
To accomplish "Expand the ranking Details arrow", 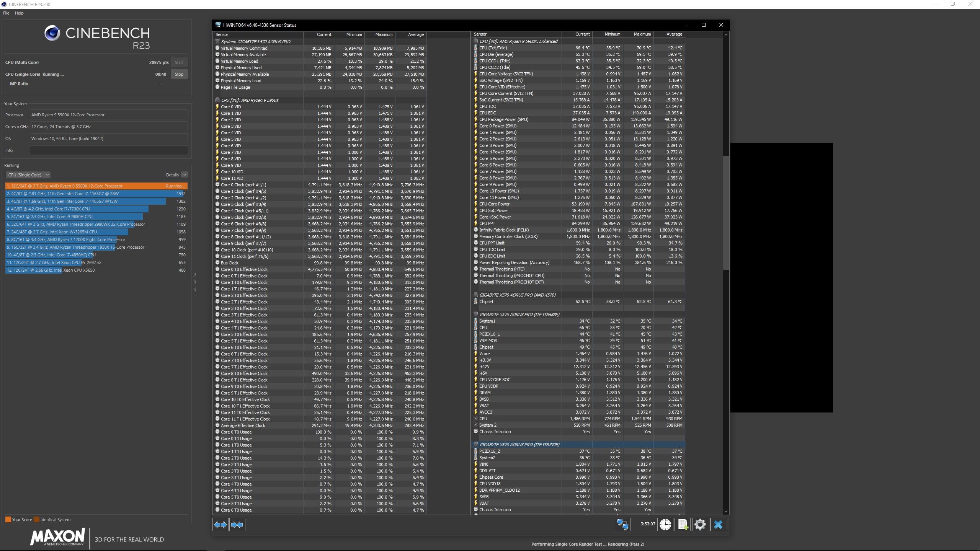I will tap(185, 175).
